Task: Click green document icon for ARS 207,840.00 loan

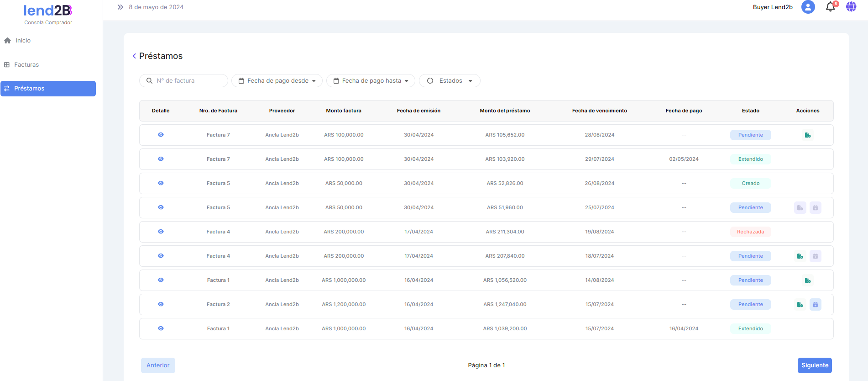Action: 800,256
